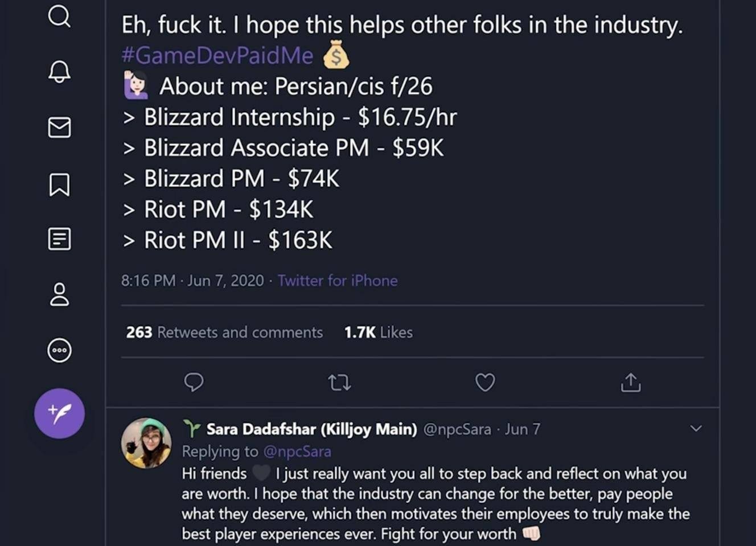Share the tweet using the upload icon

click(x=630, y=383)
